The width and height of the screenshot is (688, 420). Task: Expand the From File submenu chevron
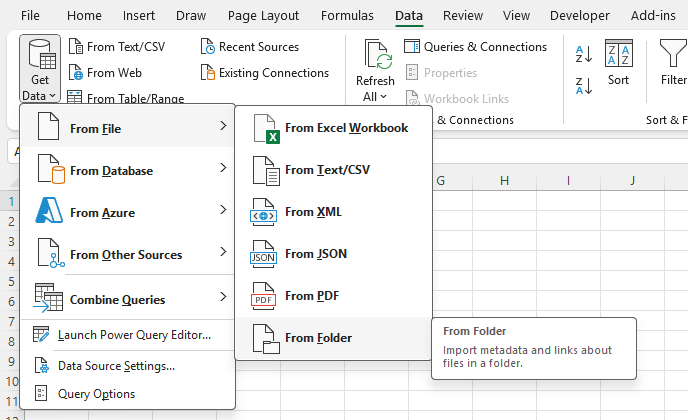(223, 126)
